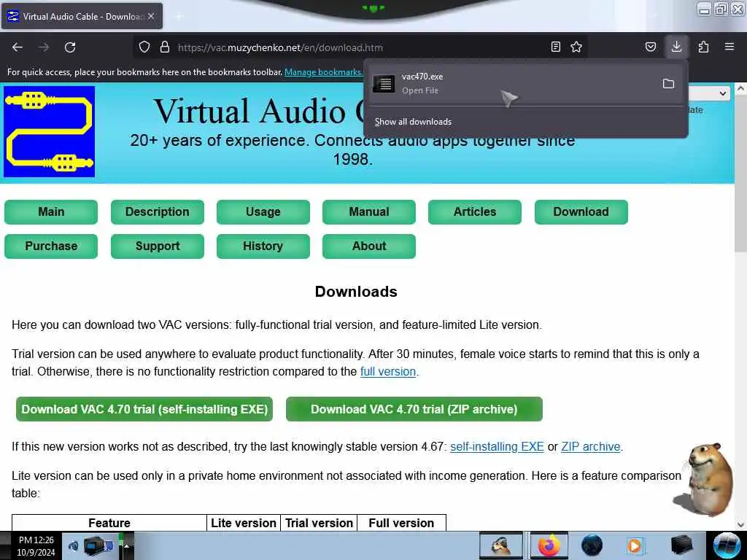Click the speaker icon in system tray
The width and height of the screenshot is (747, 560).
point(74,545)
